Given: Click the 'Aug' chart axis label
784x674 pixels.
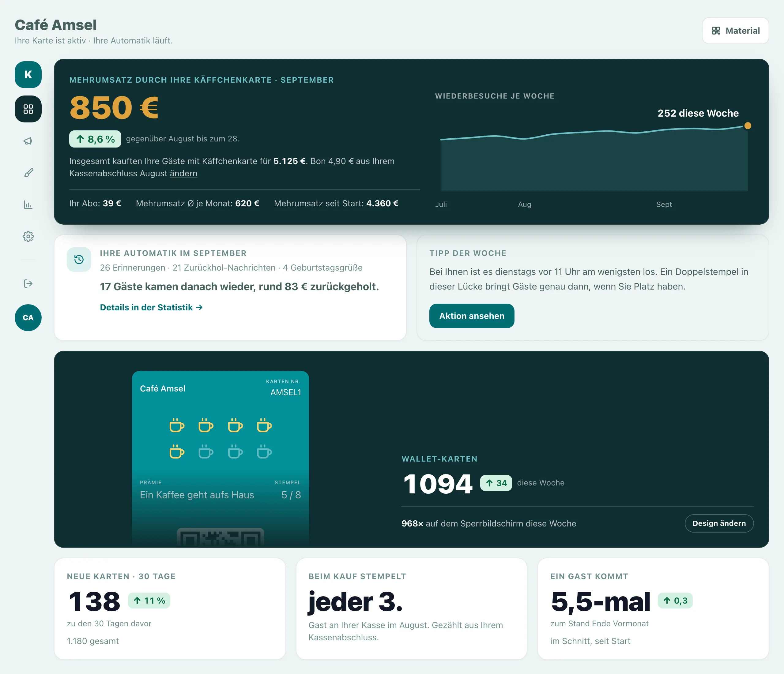Looking at the screenshot, I should point(524,204).
